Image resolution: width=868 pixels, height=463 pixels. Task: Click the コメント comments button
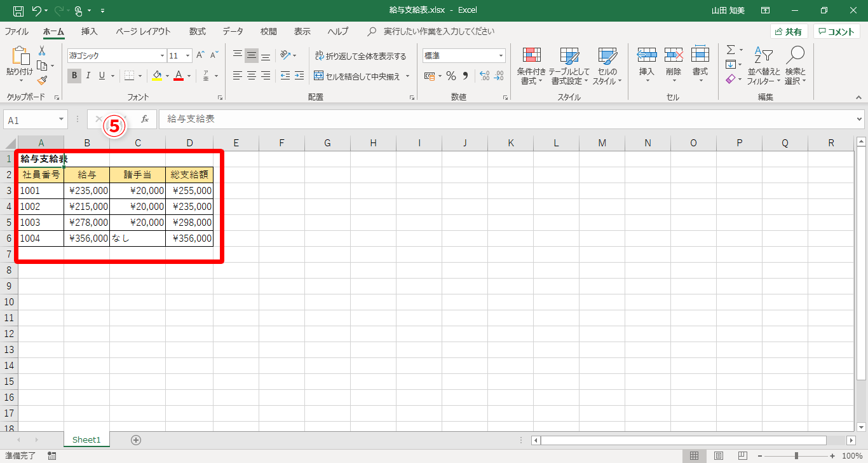[836, 32]
